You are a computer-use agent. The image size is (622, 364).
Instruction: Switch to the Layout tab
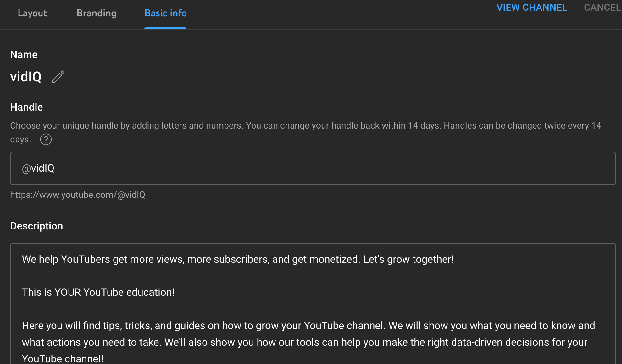(32, 13)
